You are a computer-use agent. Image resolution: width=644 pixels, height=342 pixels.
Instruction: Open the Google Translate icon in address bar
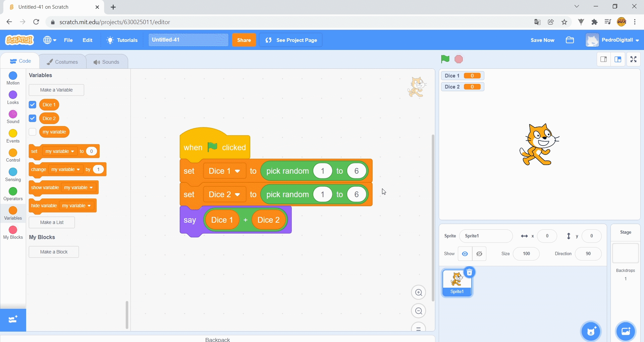coord(537,22)
